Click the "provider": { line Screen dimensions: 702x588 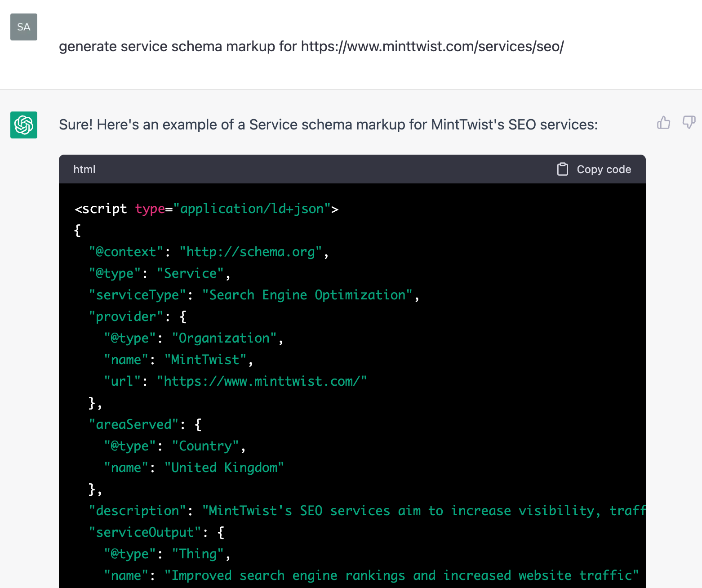(138, 316)
